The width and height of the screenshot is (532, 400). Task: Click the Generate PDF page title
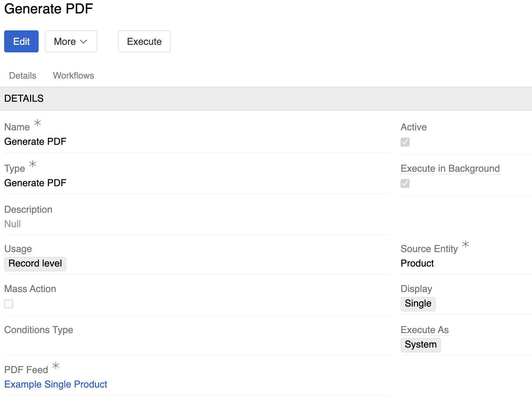(48, 9)
